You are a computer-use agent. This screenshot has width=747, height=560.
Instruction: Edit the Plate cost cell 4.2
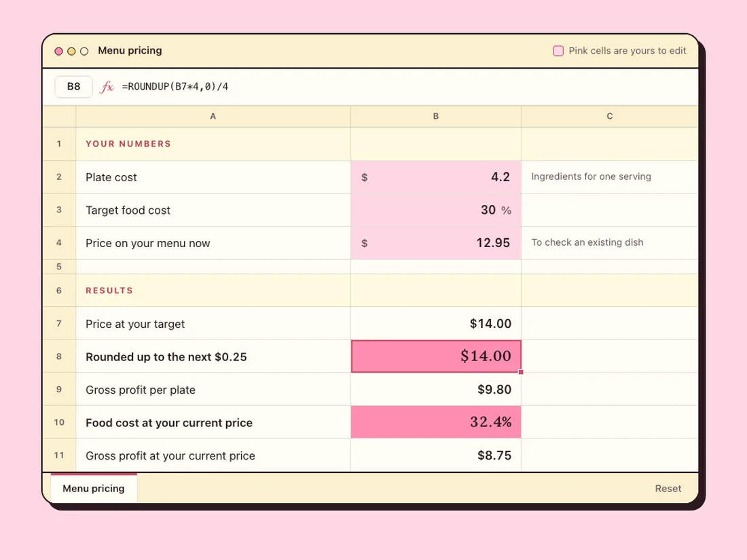click(436, 177)
